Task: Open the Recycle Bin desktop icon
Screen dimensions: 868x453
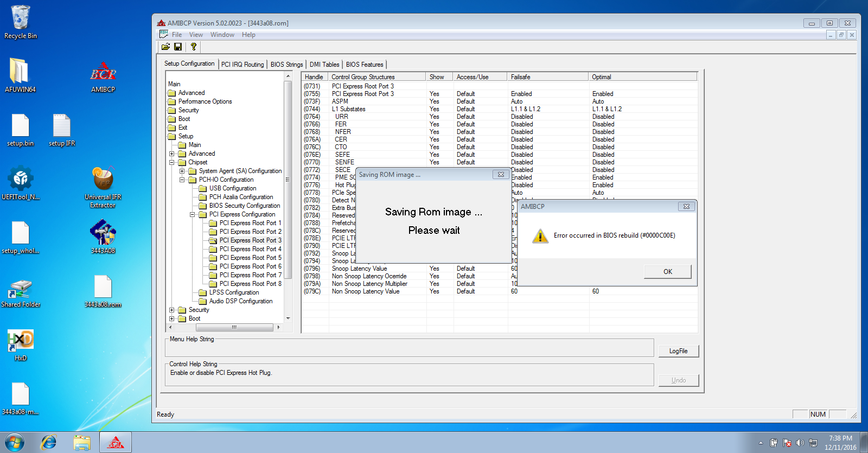Action: point(21,22)
